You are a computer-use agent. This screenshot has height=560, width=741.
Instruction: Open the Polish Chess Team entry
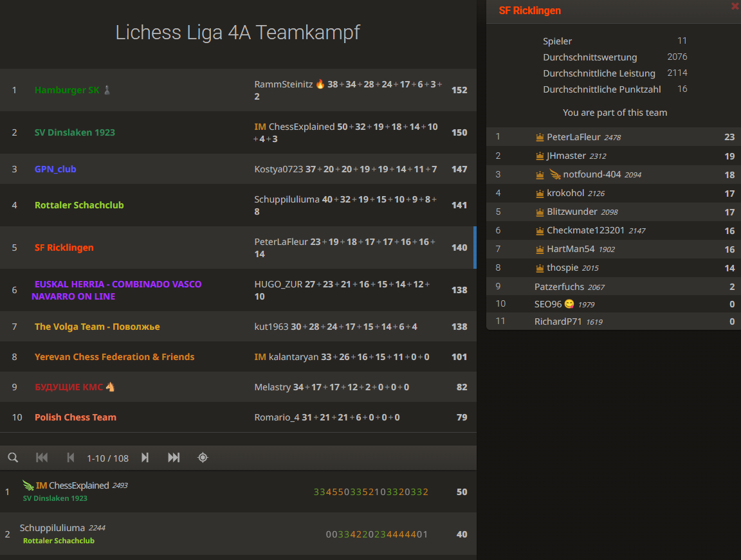(x=75, y=417)
